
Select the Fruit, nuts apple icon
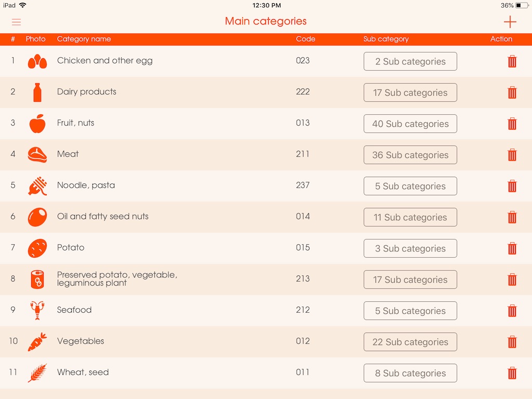37,124
